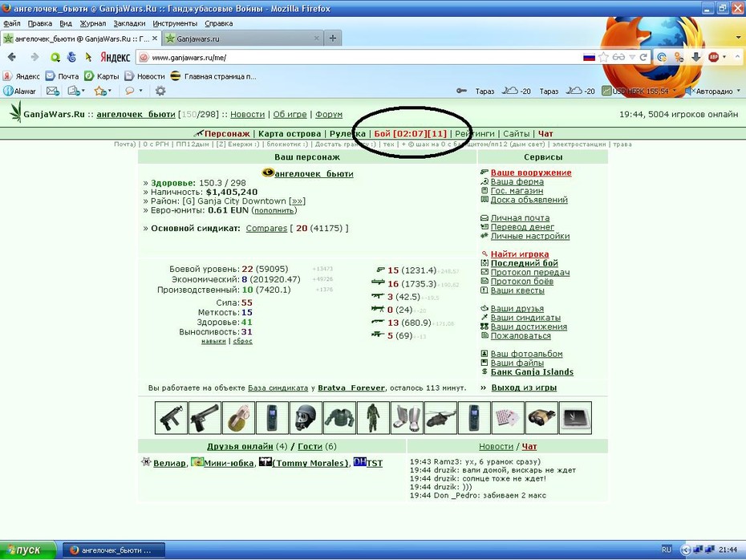
Task: Open the Яндекс bookmark
Action: [x=22, y=76]
